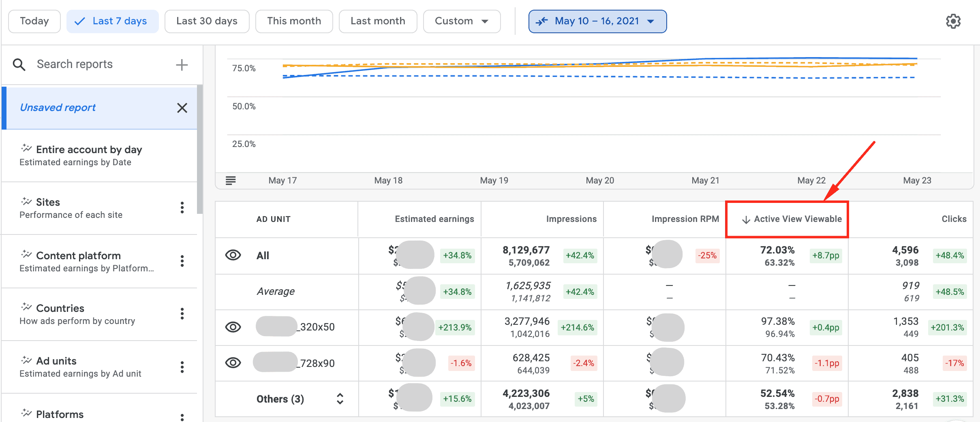Click into Search reports field
This screenshot has height=422, width=980.
tap(75, 64)
